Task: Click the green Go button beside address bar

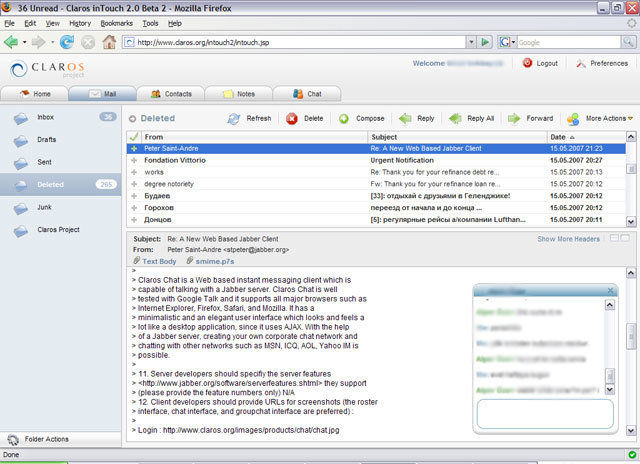Action: point(485,42)
